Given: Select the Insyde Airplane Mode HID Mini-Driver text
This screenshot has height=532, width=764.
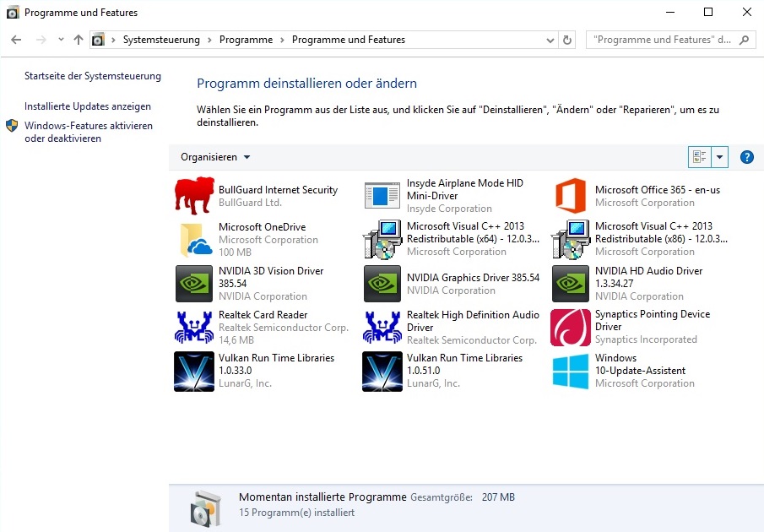Looking at the screenshot, I should 465,189.
